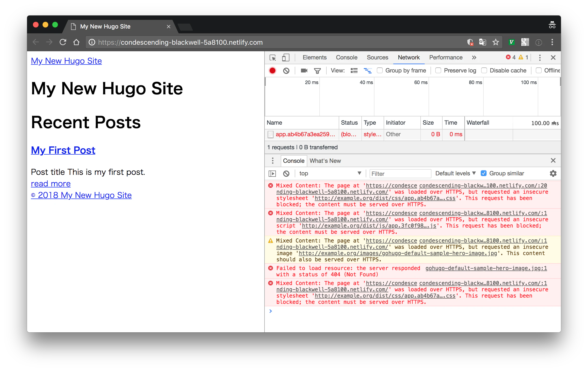The image size is (588, 371).
Task: Click the console Filter input field
Action: (x=400, y=173)
